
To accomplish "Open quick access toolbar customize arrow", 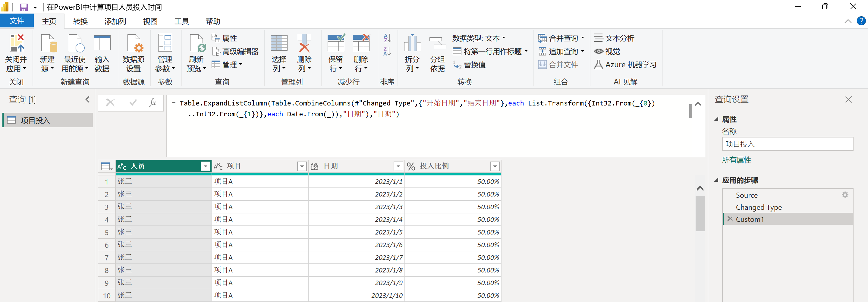I will (35, 7).
